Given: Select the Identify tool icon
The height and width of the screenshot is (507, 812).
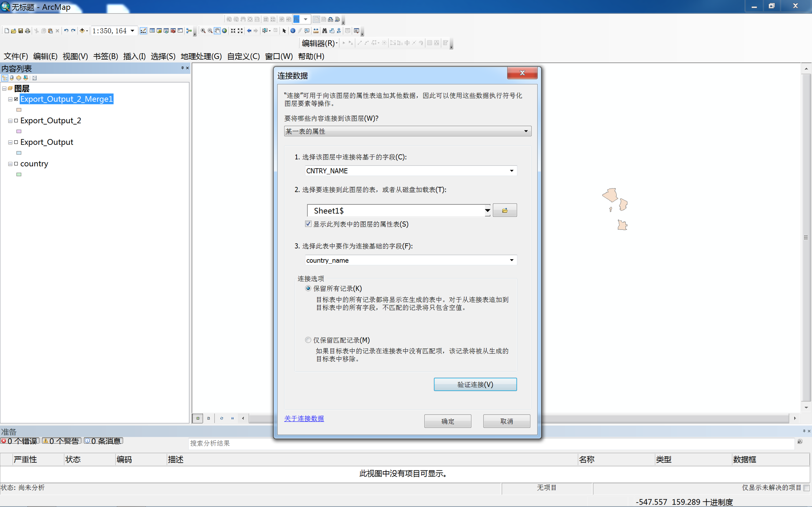Looking at the screenshot, I should click(x=293, y=31).
